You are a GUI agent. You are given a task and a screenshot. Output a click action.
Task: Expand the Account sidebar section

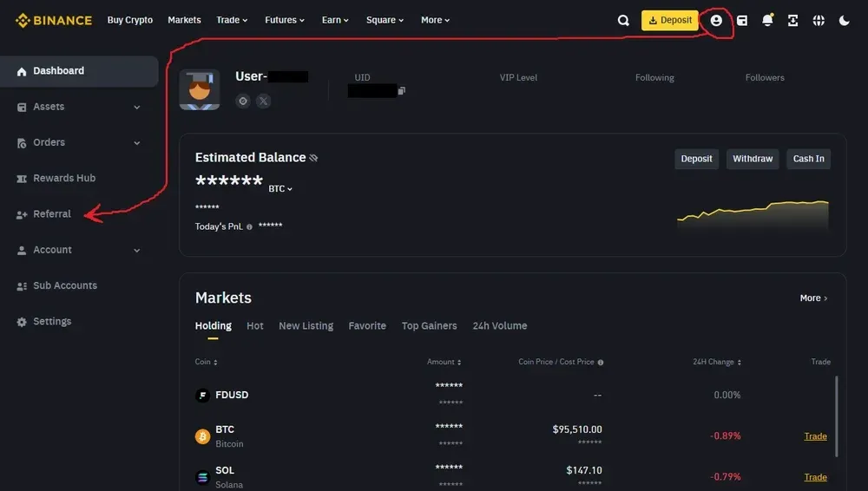79,250
